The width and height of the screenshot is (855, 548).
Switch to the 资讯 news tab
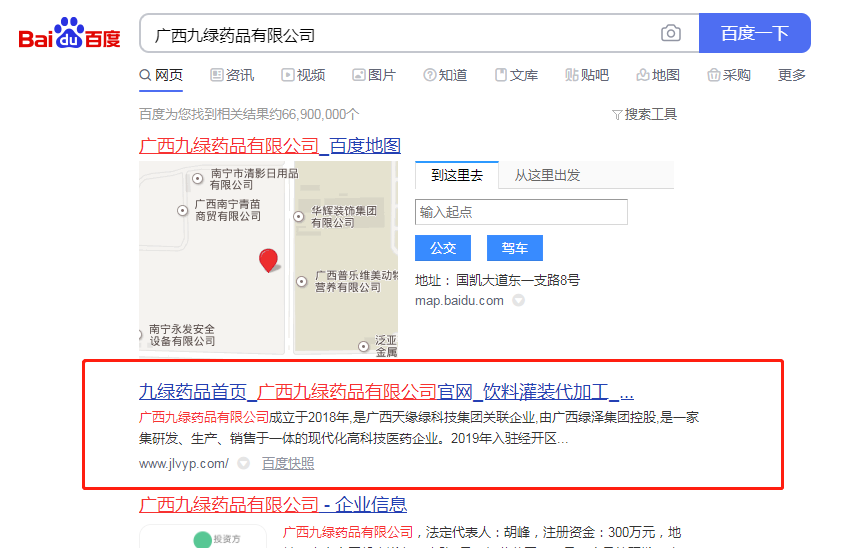point(232,75)
